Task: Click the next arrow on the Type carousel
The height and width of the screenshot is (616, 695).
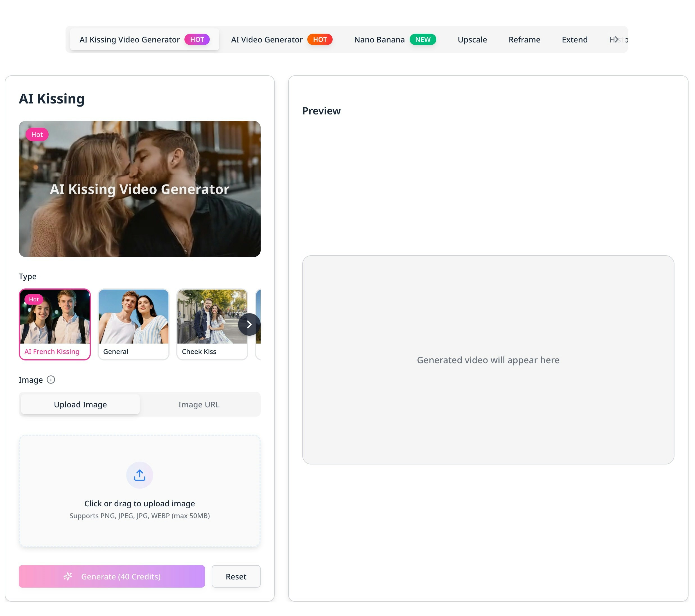Action: (x=249, y=325)
